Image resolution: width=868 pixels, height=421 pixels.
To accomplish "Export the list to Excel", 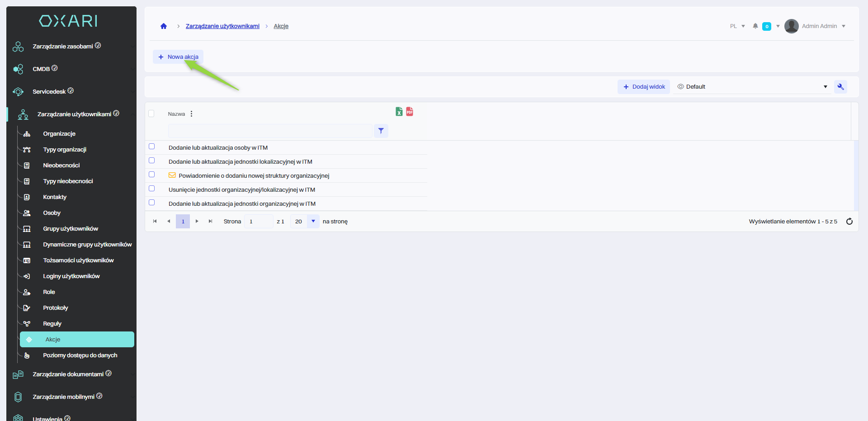I will pos(399,112).
